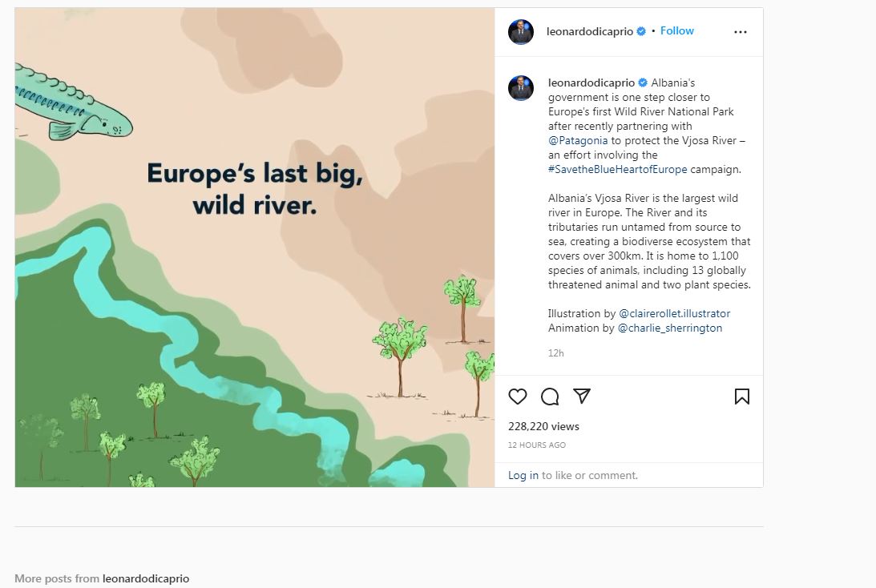Click leonardodicaprio in More posts section

click(x=146, y=578)
